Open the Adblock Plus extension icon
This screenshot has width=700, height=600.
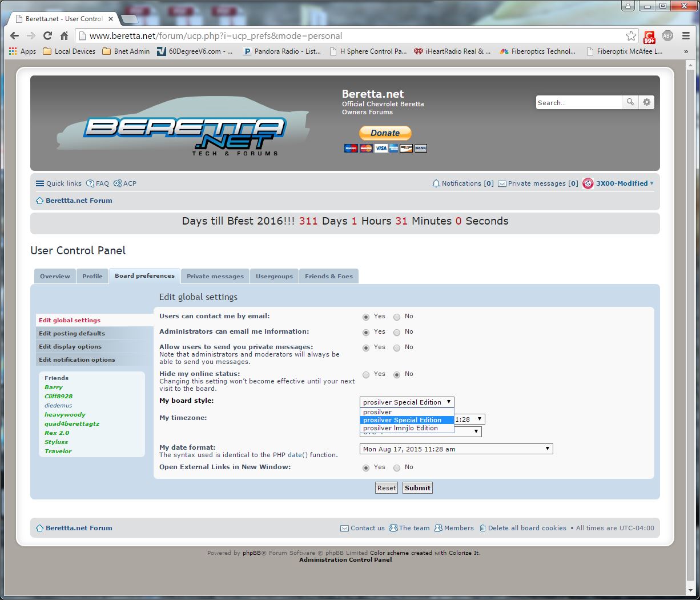667,35
